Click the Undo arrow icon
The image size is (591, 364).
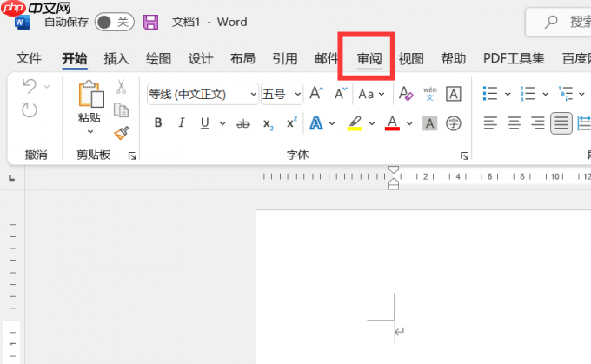click(x=30, y=86)
